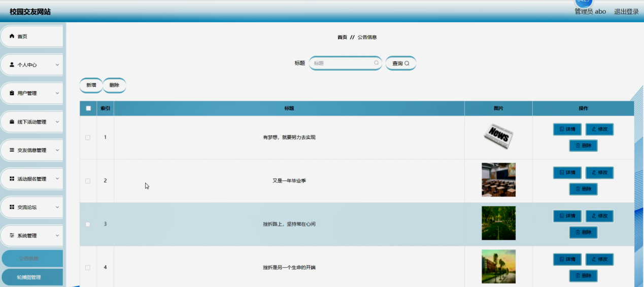Screen dimensions: 644x287
Task: Open the 用户管理 sidebar menu
Action: [x=31, y=93]
